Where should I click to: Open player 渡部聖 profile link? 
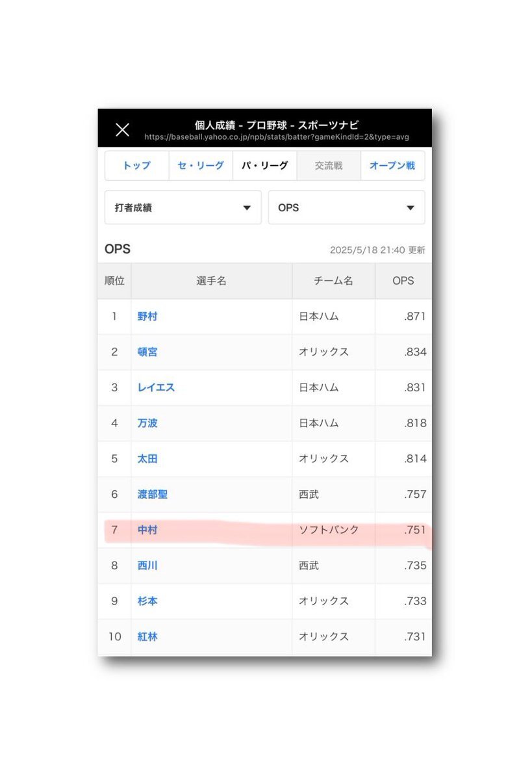tap(153, 495)
